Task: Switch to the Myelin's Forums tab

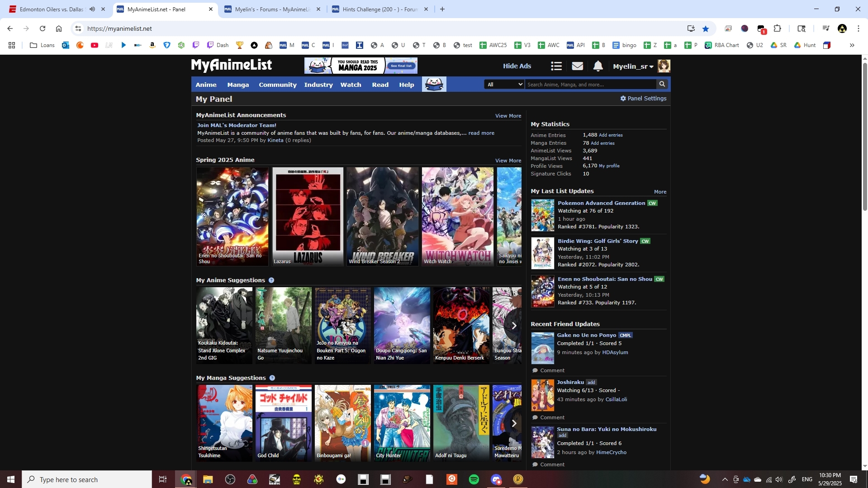Action: (273, 9)
